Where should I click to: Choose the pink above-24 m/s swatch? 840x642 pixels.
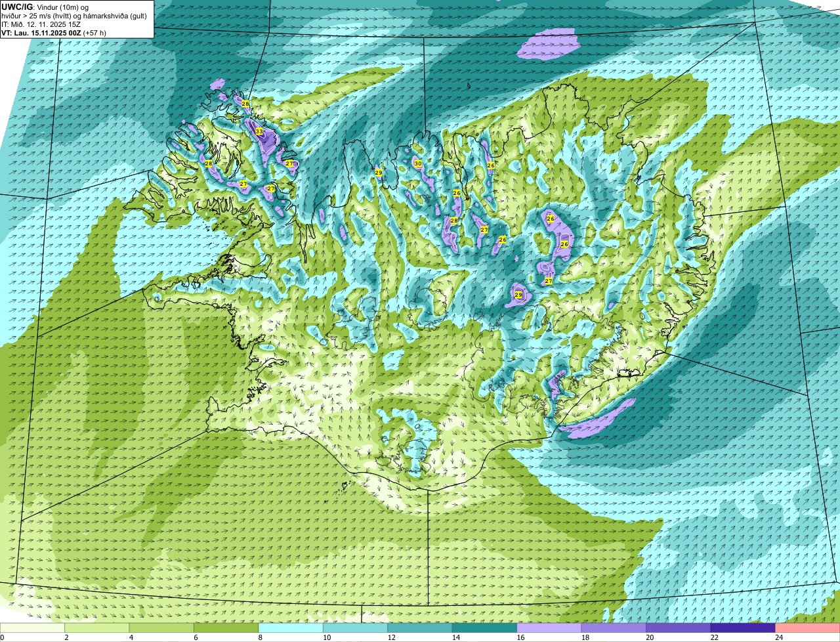coord(808,628)
